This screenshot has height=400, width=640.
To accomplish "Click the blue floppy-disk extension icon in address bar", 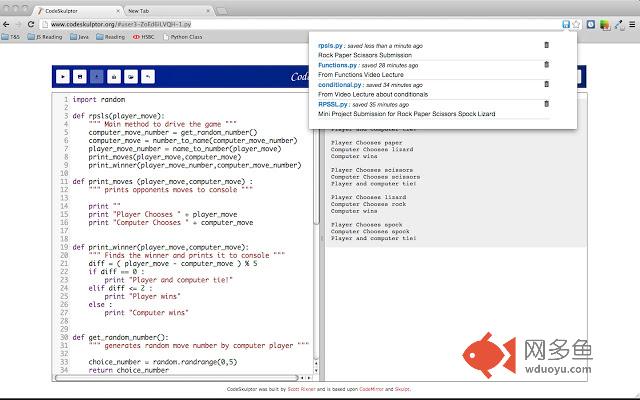I will click(566, 24).
